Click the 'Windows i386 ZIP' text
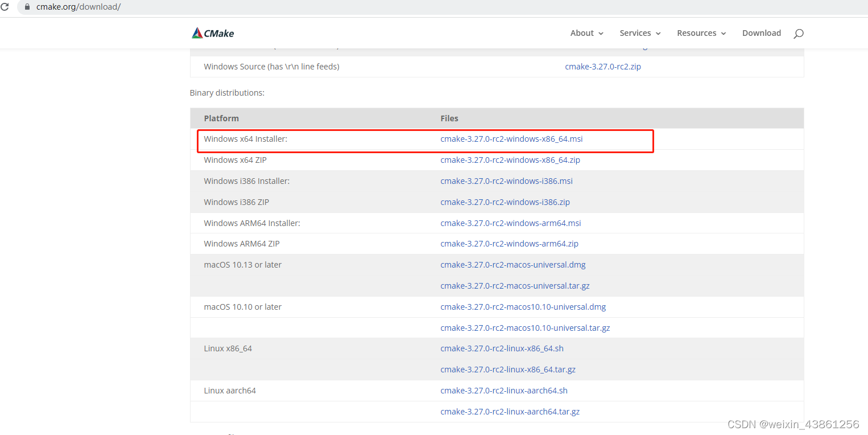Image resolution: width=868 pixels, height=435 pixels. pos(237,202)
